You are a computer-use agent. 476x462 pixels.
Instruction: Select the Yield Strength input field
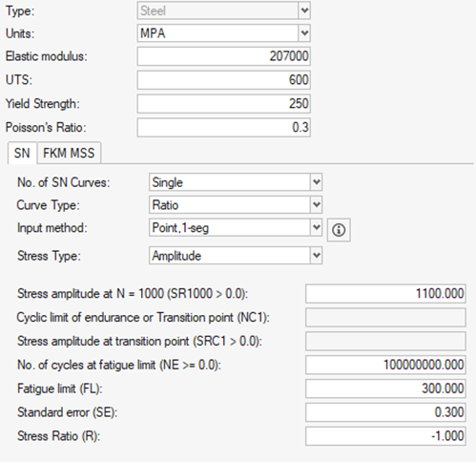tap(224, 103)
